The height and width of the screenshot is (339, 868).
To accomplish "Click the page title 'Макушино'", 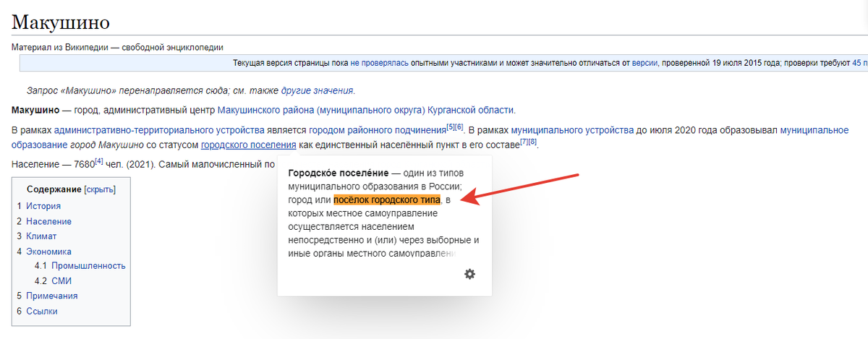I will pyautogui.click(x=61, y=22).
